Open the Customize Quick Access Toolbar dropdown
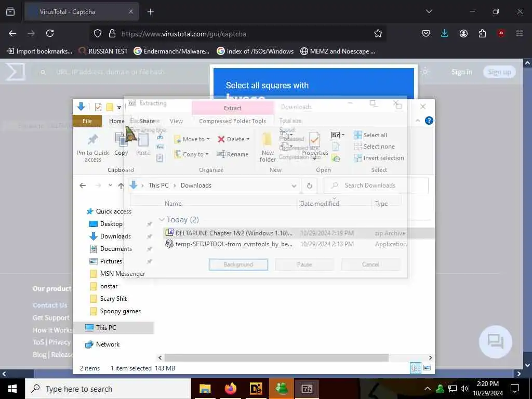 (x=119, y=108)
